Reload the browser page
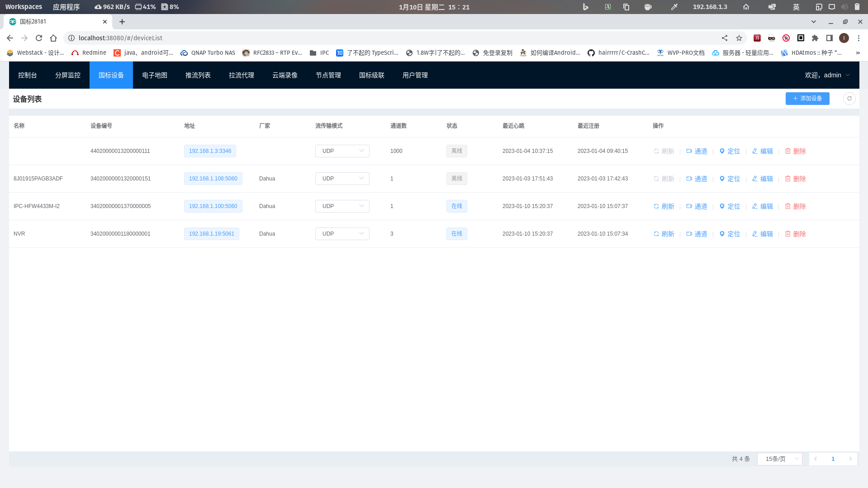The height and width of the screenshot is (488, 868). click(x=39, y=38)
